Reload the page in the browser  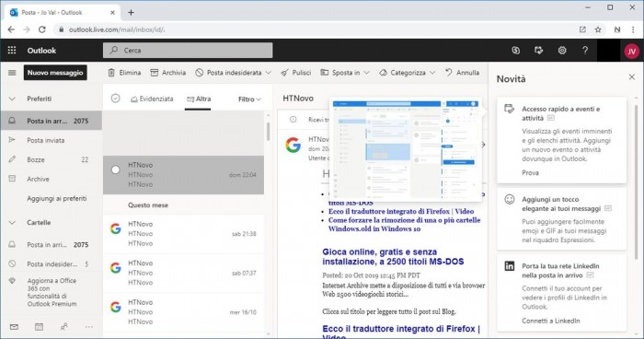42,29
